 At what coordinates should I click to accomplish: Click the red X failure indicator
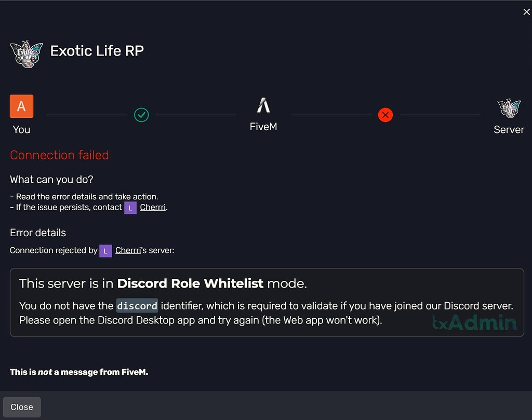tap(385, 115)
